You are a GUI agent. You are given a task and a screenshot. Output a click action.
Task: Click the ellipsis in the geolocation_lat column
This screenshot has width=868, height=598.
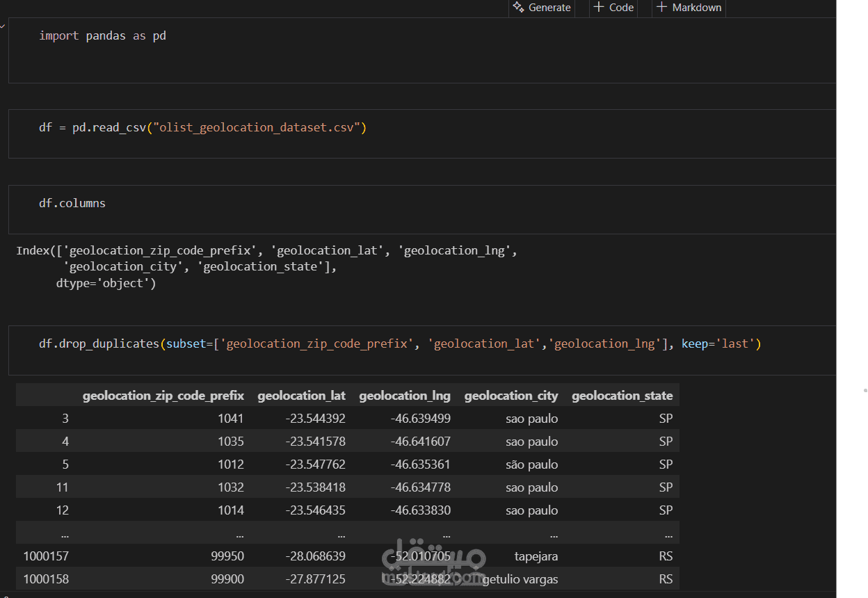341,534
